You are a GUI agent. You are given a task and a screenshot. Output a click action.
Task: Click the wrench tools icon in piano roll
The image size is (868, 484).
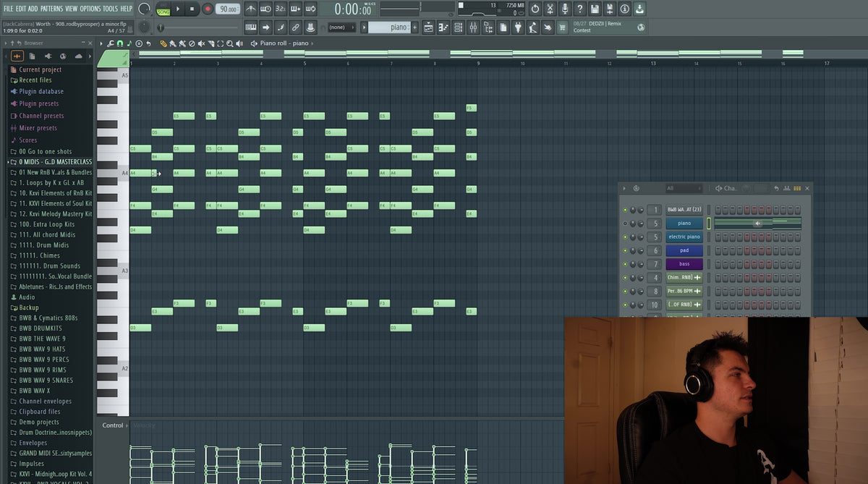coord(111,43)
